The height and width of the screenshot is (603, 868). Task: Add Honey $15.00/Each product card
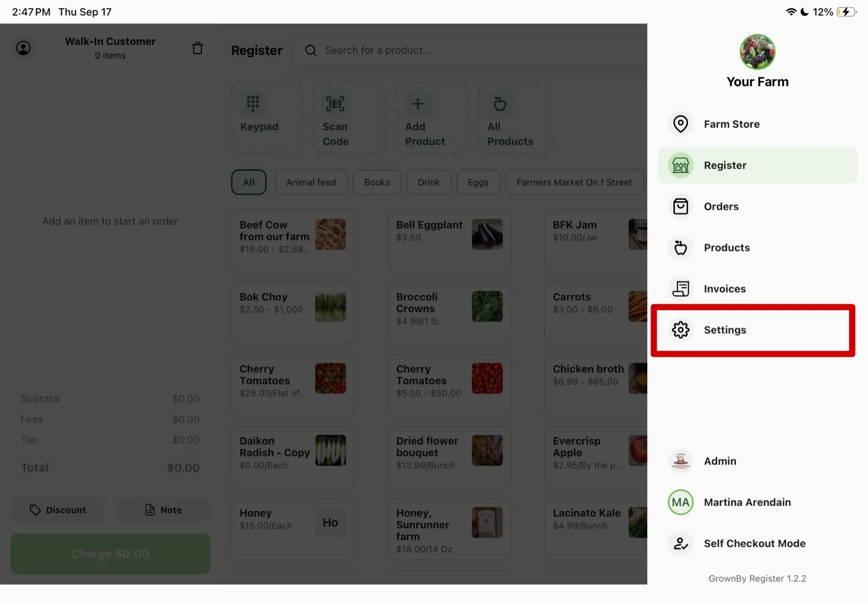pyautogui.click(x=292, y=529)
